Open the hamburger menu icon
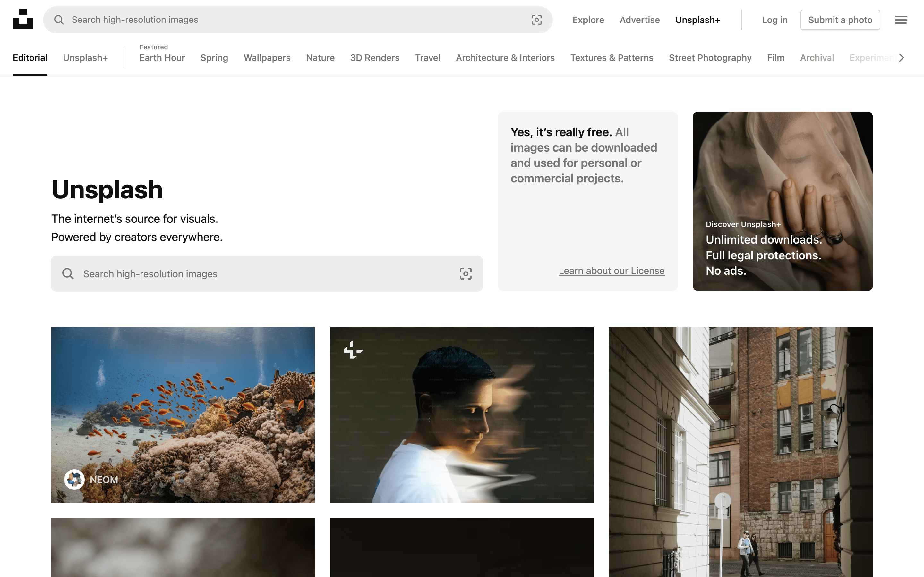Image resolution: width=924 pixels, height=577 pixels. (900, 20)
